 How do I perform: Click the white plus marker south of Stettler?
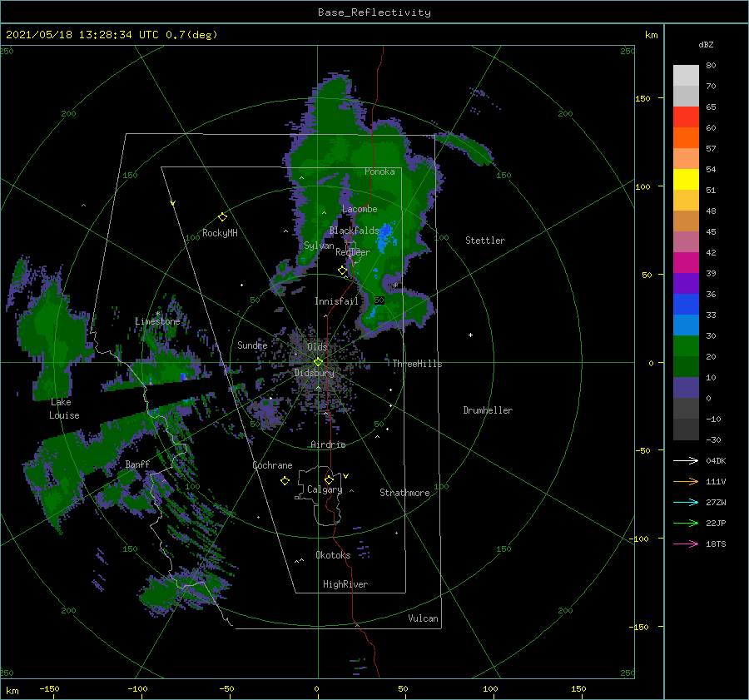[x=470, y=335]
